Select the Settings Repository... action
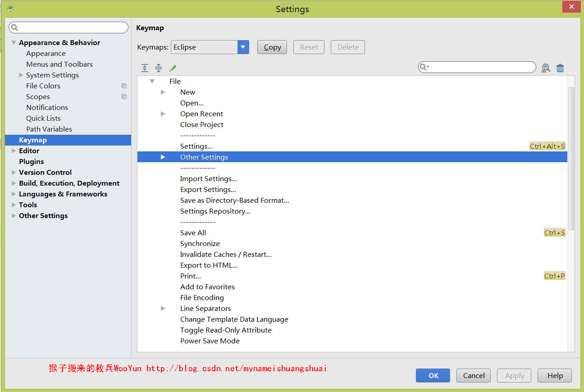The height and width of the screenshot is (392, 584). coord(215,211)
